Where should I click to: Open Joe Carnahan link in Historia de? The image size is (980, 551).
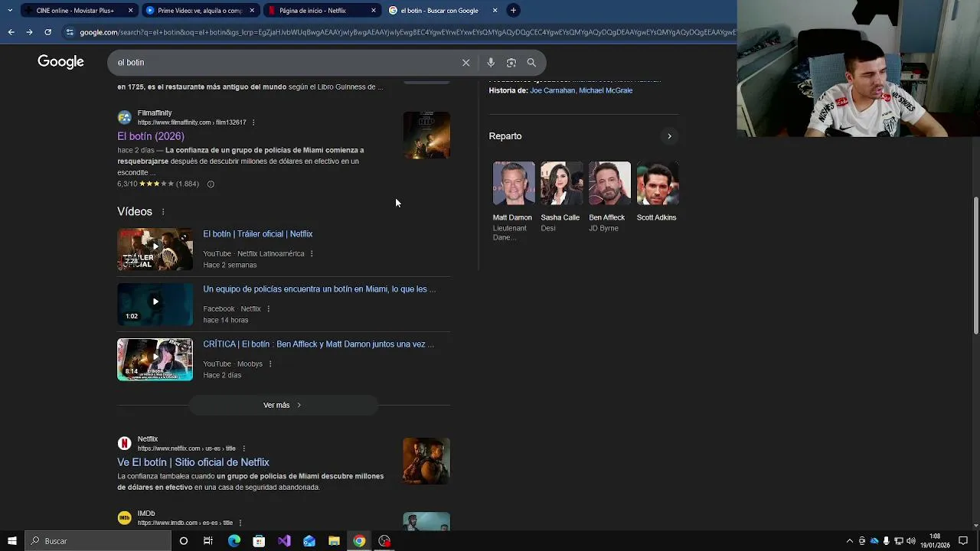click(x=552, y=90)
